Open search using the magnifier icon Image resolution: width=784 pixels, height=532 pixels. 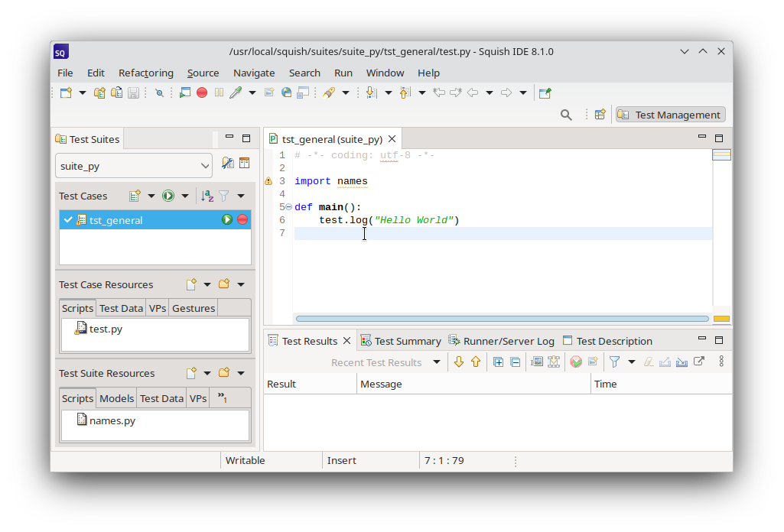(566, 115)
